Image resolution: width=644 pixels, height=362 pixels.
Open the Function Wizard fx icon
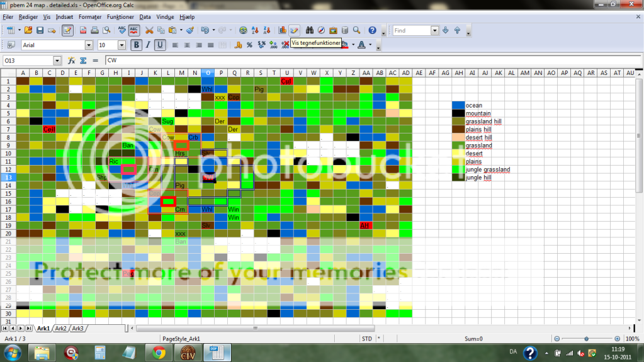pyautogui.click(x=71, y=60)
